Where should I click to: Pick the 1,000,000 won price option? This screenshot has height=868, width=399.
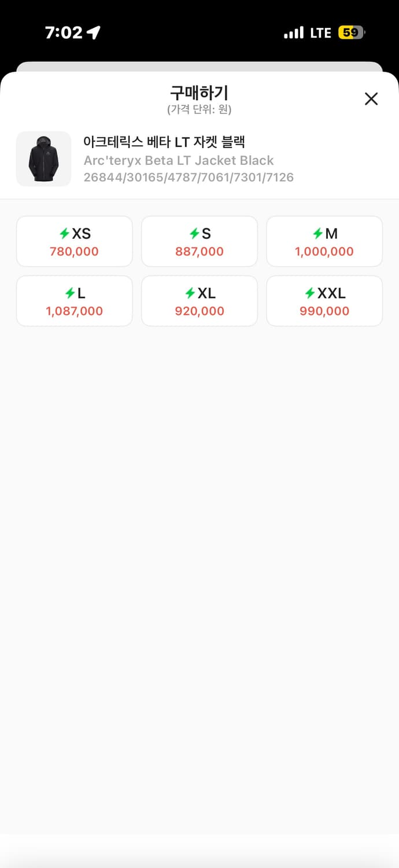click(324, 252)
